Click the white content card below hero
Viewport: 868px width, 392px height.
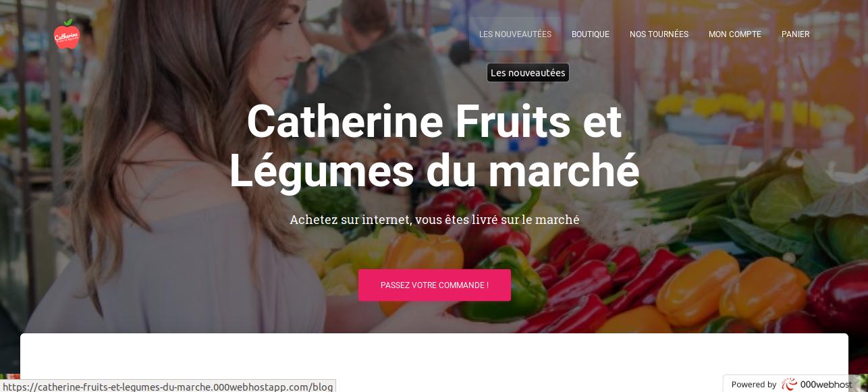click(434, 362)
